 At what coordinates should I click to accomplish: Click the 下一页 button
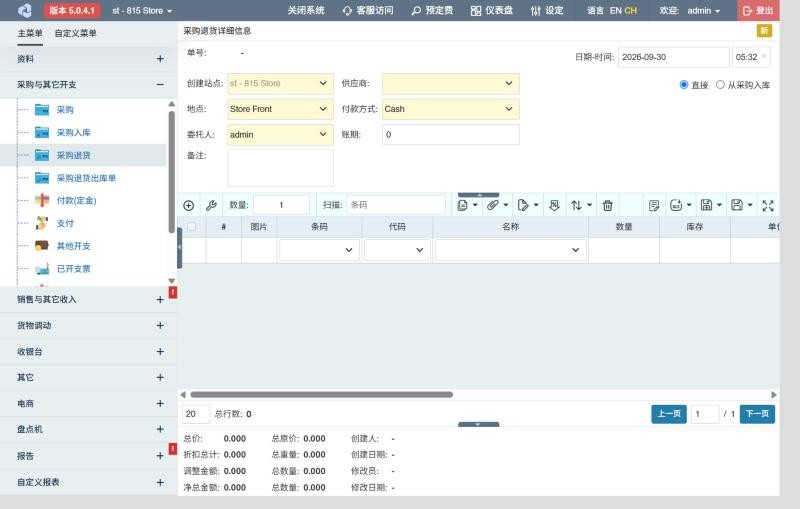click(x=757, y=414)
